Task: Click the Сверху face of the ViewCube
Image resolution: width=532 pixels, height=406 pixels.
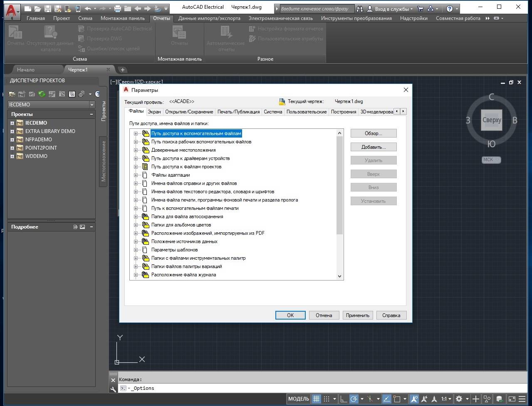Action: 492,120
